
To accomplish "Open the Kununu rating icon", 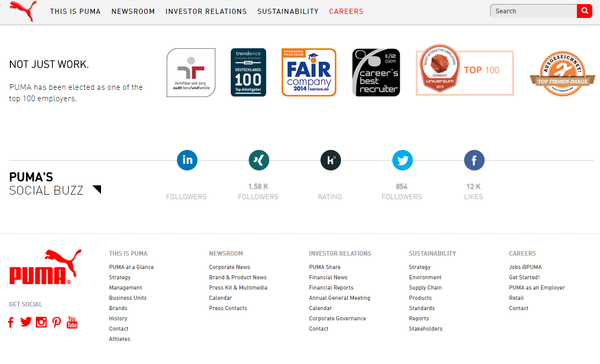I will [x=331, y=160].
